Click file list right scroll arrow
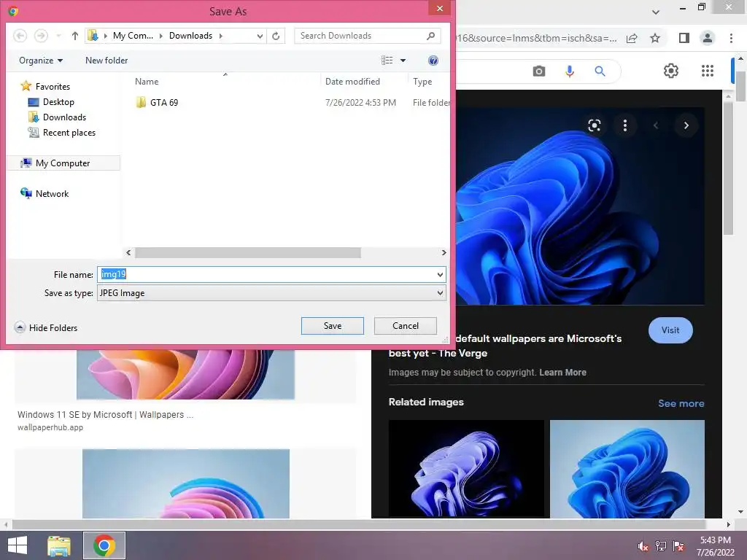747x560 pixels. click(444, 253)
